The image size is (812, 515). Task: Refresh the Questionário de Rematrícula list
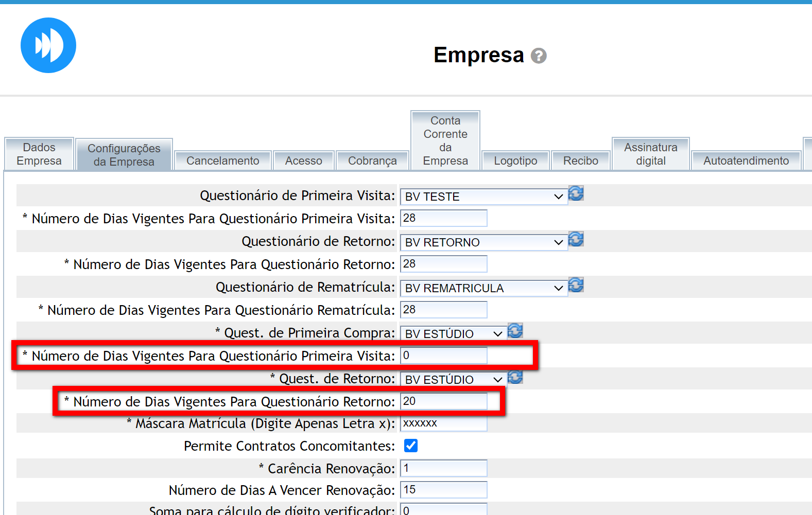[576, 286]
